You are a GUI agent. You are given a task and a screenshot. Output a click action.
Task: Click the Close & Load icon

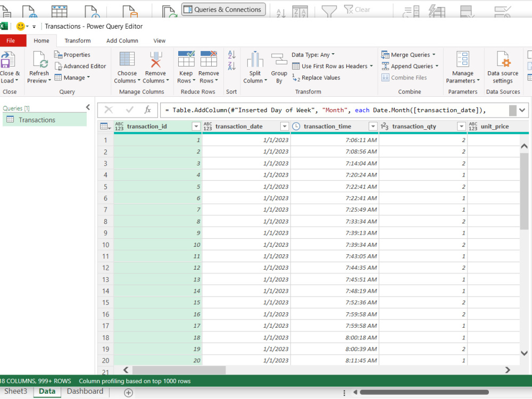[x=8, y=60]
